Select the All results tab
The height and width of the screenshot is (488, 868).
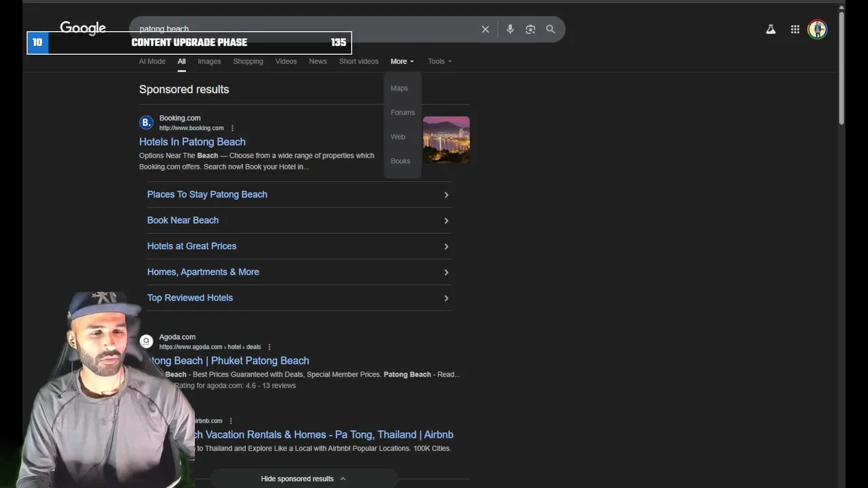[182, 61]
